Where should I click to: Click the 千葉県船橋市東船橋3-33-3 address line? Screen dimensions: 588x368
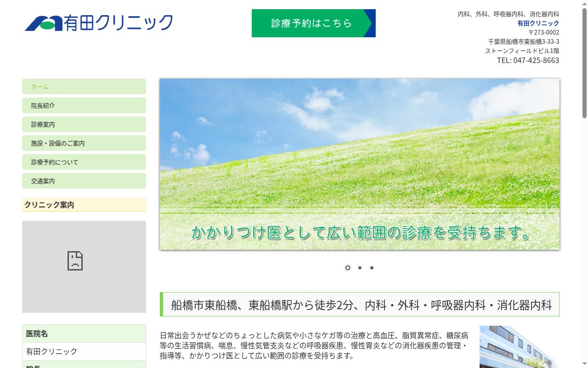[524, 41]
